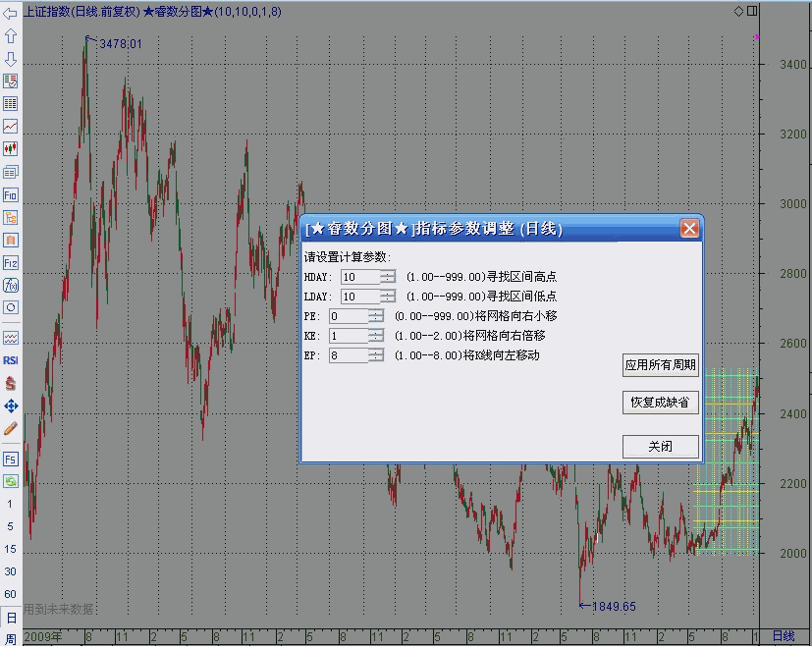Click the HDAY value input field
The image size is (812, 650).
[360, 277]
